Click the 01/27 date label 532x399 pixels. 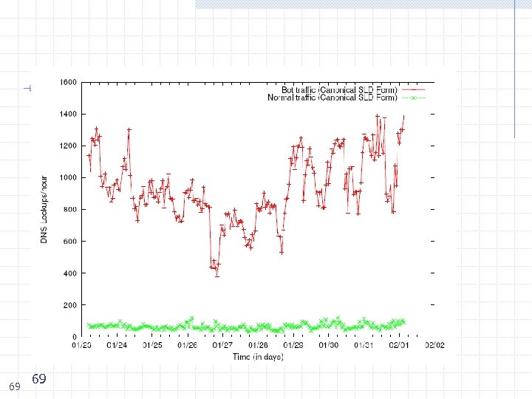point(222,345)
